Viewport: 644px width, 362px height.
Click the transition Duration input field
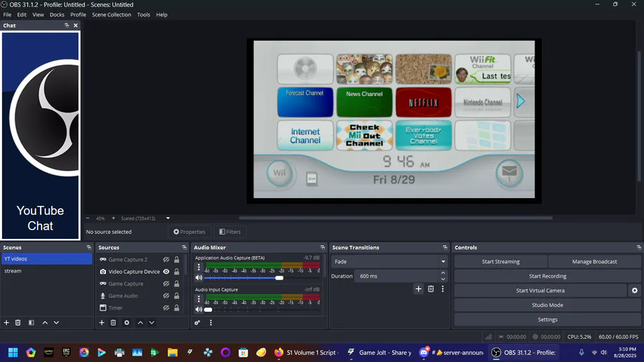[396, 276]
